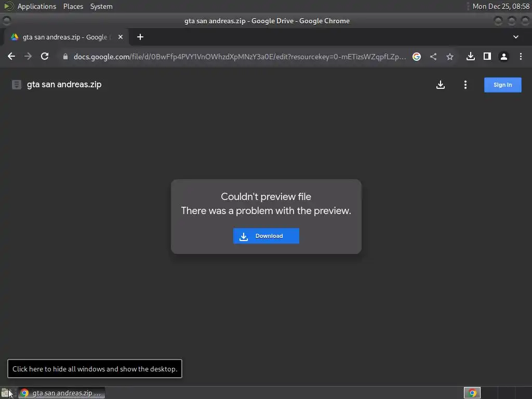Open the Chrome profile menu
The width and height of the screenshot is (532, 399).
504,57
